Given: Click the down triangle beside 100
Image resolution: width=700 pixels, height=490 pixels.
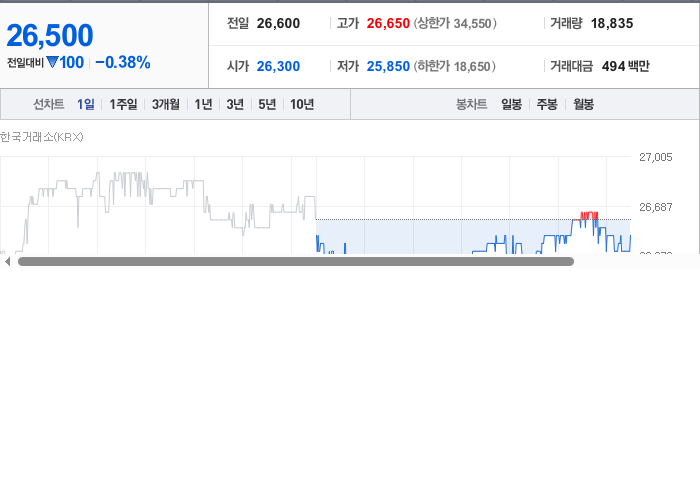Looking at the screenshot, I should [52, 62].
